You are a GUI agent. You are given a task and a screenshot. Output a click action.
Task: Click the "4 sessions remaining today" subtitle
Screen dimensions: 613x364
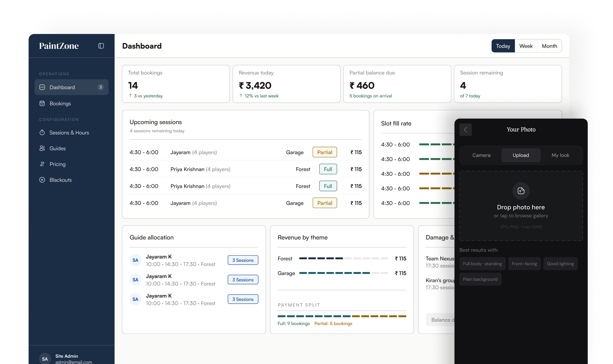[x=157, y=131]
